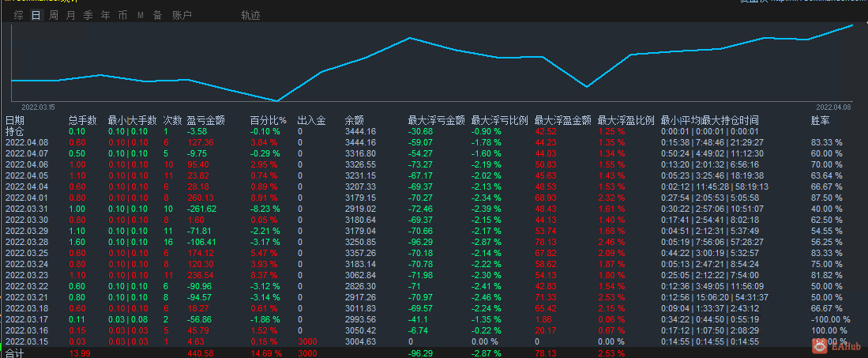Click the balance value 3357.26
The width and height of the screenshot is (868, 358).
[x=360, y=253]
